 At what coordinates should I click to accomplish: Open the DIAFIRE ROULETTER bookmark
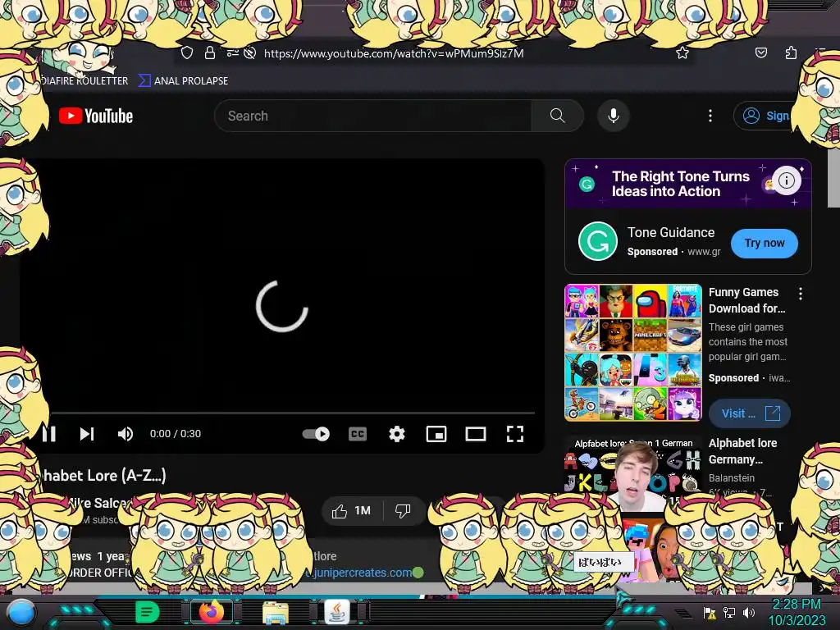[x=83, y=81]
